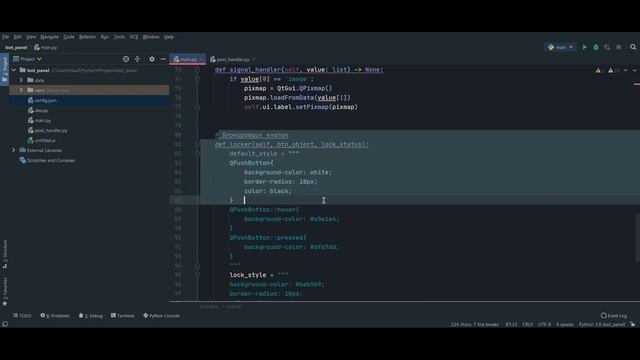
Task: Click the editor vertical scrollbar thumb
Action: [x=637, y=238]
